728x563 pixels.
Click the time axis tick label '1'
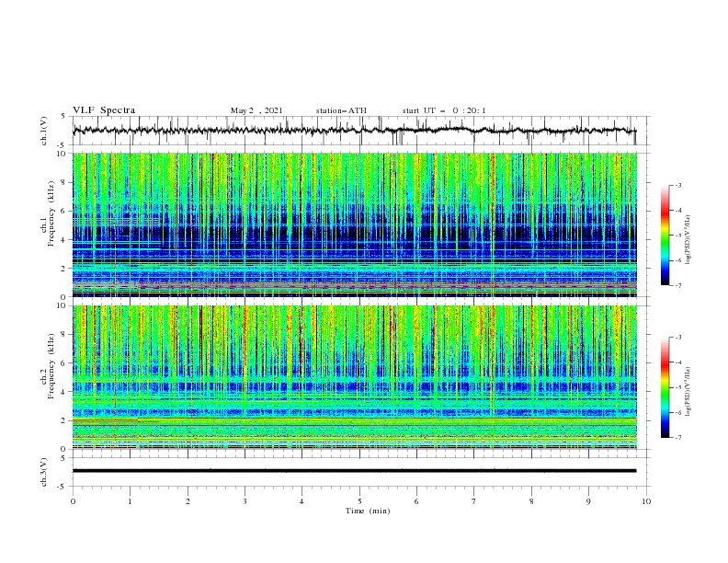(130, 501)
